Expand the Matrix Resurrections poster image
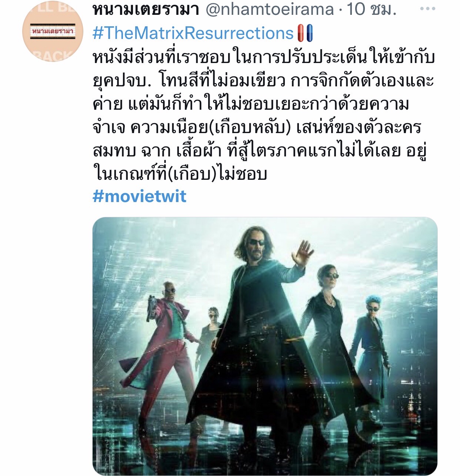 (265, 346)
